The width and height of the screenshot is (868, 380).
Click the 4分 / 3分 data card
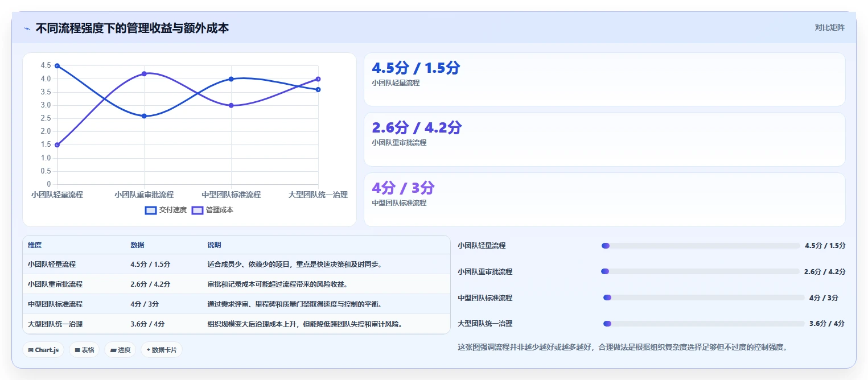coord(604,200)
